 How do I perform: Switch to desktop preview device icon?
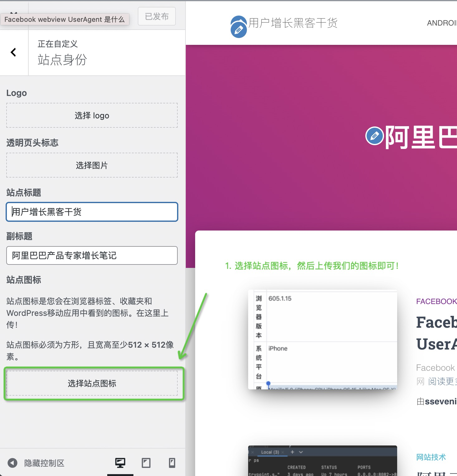point(120,463)
